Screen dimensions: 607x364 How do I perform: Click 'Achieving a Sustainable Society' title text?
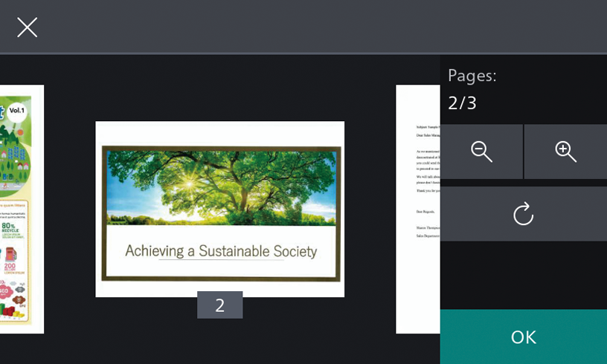[220, 251]
